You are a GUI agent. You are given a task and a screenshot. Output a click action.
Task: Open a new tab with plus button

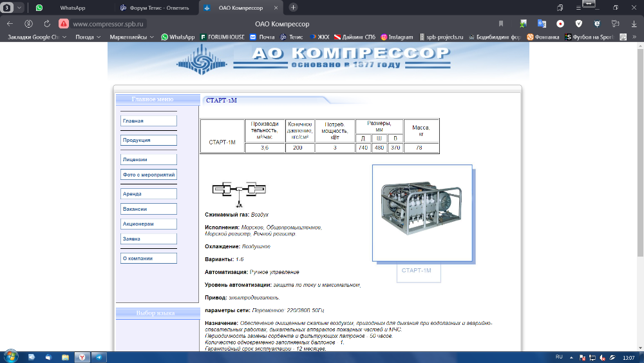tap(293, 7)
